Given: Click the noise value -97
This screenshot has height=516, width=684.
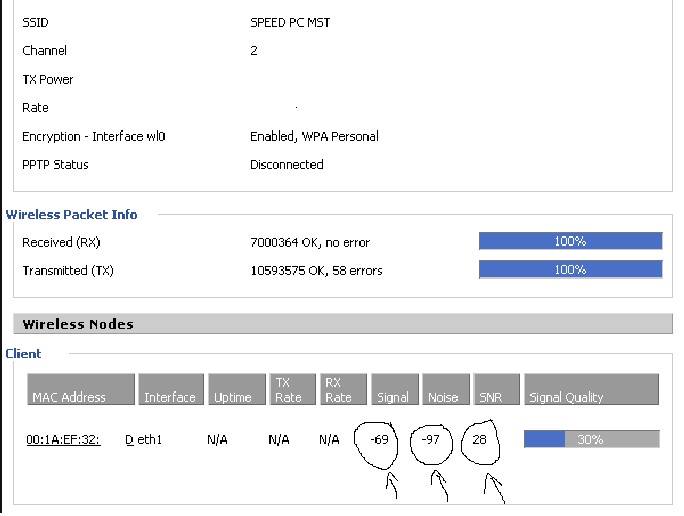Looking at the screenshot, I should [x=430, y=439].
